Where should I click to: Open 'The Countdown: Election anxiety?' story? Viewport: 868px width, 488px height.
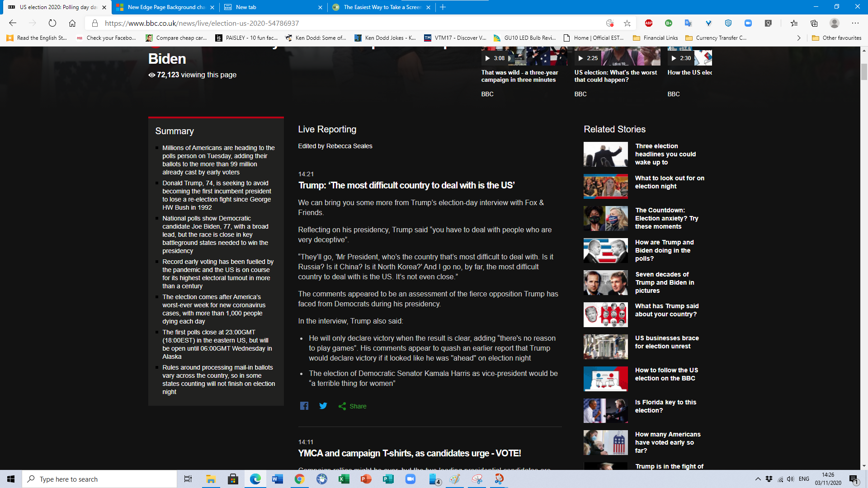(667, 218)
